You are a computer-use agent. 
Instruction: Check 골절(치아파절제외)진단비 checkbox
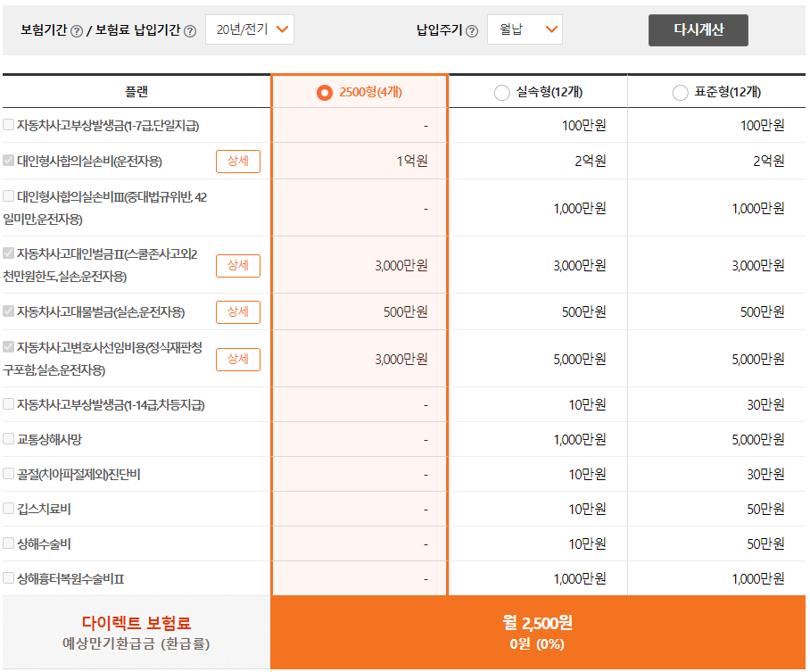(8, 474)
